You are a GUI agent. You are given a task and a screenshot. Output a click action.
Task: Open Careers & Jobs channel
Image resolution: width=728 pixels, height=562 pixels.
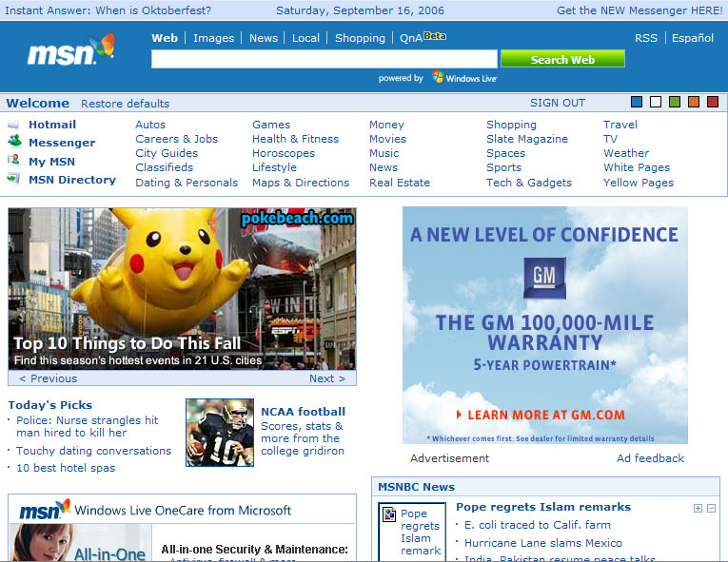176,139
